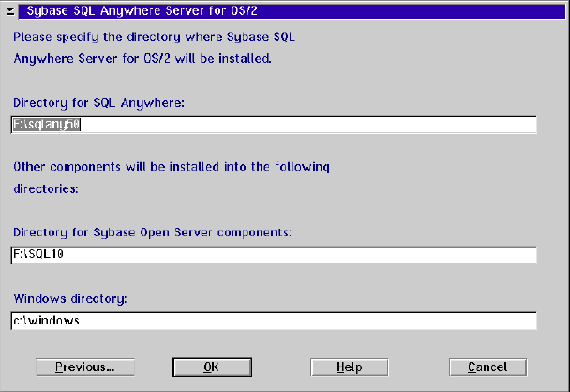The width and height of the screenshot is (570, 392).
Task: Cancel the installation dialog
Action: tap(487, 368)
